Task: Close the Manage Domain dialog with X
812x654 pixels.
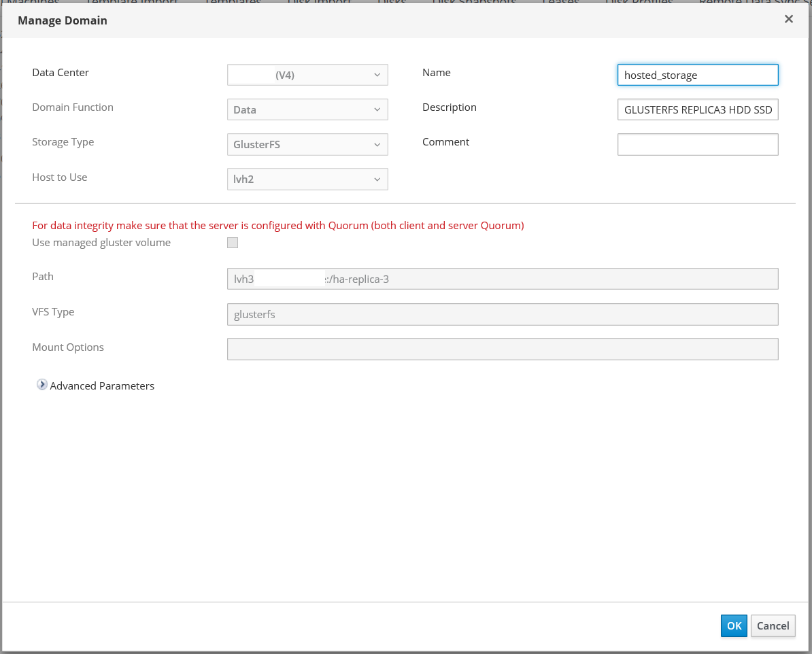Action: [x=788, y=19]
